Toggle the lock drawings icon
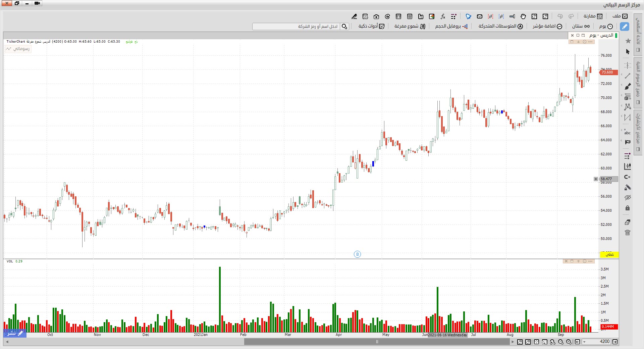Viewport: 644px width, 349px height. pos(628,208)
